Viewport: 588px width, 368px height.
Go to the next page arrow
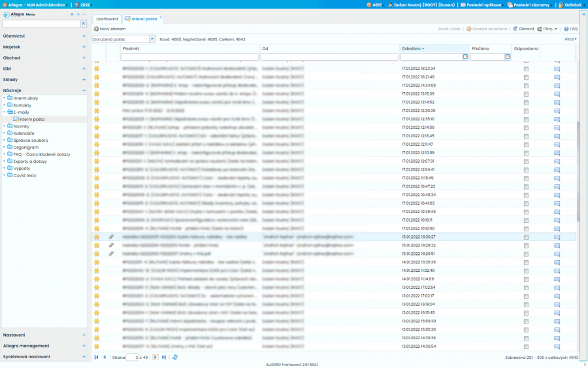coord(155,358)
